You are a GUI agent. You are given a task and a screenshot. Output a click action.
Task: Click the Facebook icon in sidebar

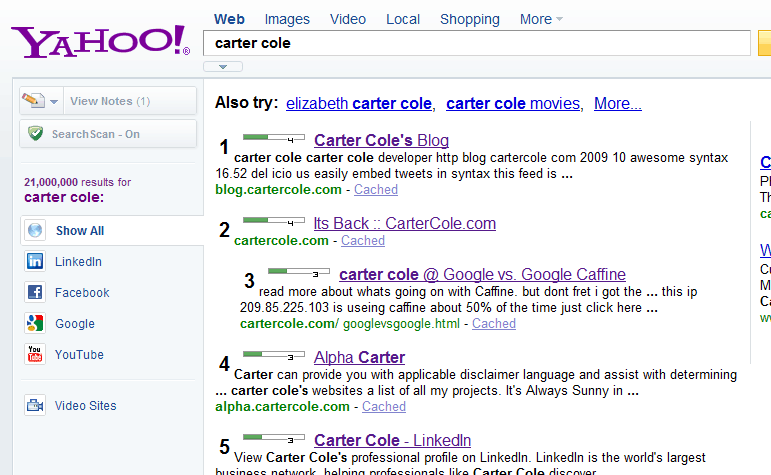tap(36, 293)
